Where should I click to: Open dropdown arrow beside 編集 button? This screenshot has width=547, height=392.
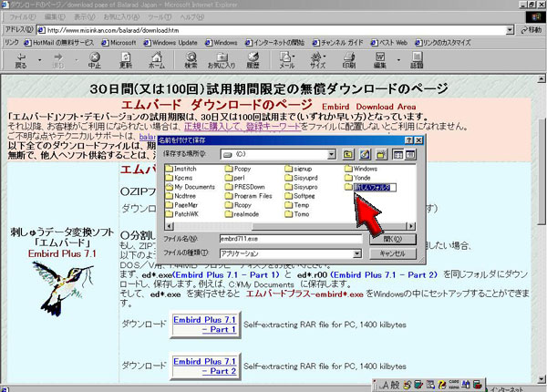tap(398, 60)
